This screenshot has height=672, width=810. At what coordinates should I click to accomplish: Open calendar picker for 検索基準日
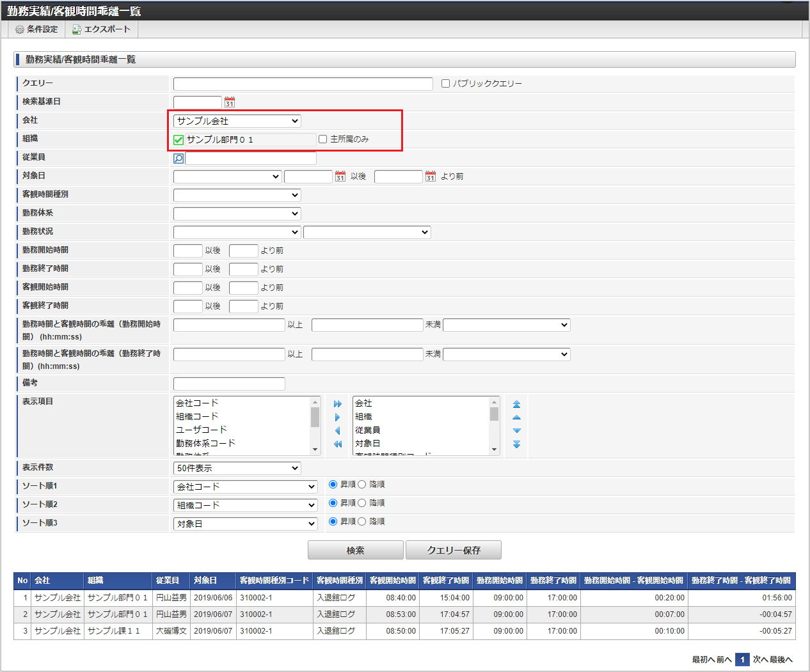230,102
